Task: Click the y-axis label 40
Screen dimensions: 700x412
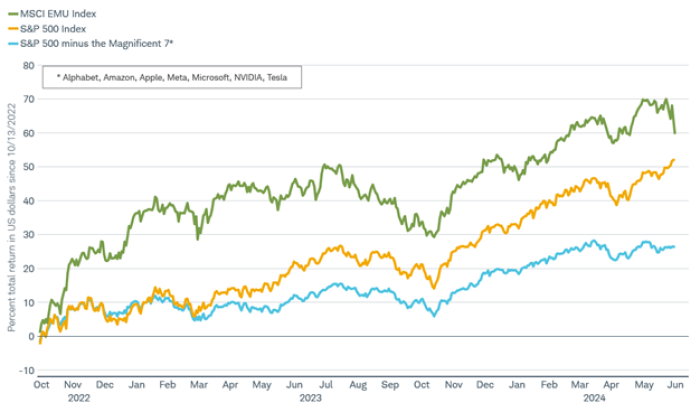Action: [29, 201]
